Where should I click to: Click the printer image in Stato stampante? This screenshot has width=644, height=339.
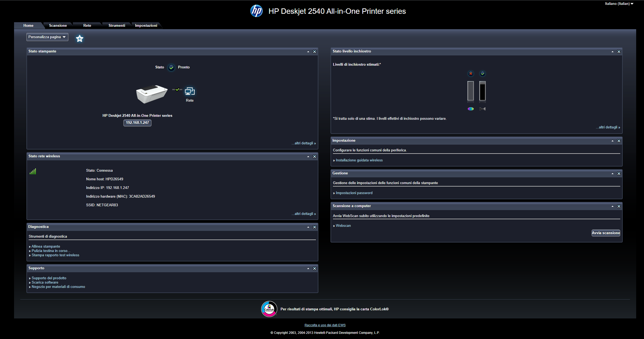coord(151,94)
